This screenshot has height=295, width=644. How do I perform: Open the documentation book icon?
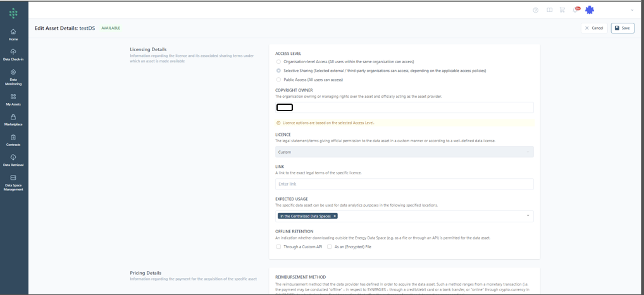pos(549,10)
